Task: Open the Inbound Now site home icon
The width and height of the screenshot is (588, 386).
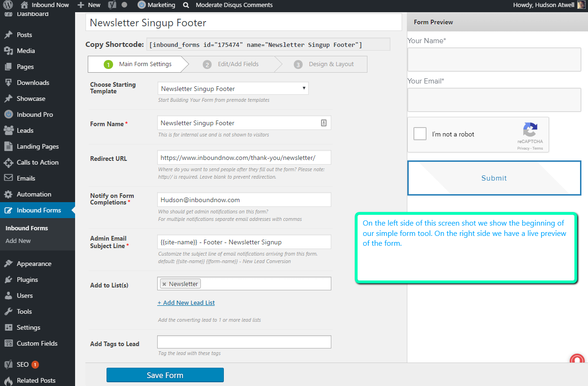Action: pyautogui.click(x=24, y=5)
